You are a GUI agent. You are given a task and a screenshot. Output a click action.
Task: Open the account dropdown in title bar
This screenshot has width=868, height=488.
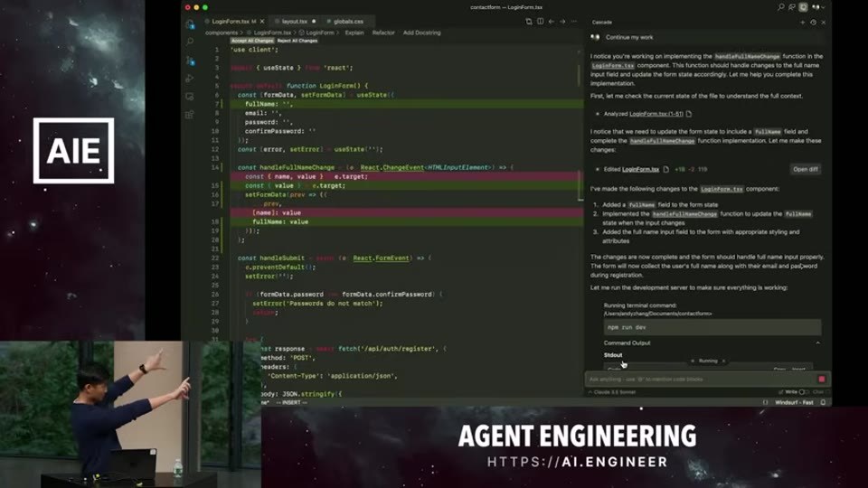click(818, 7)
